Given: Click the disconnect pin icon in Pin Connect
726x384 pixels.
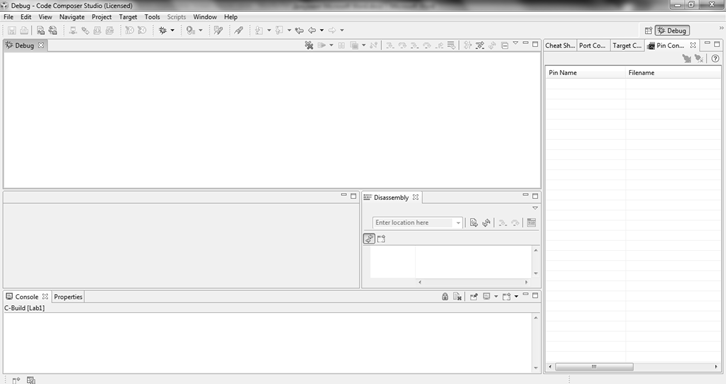Looking at the screenshot, I should click(x=699, y=58).
